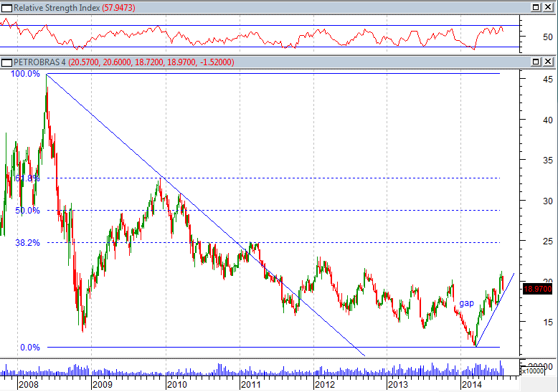This screenshot has width=558, height=392.
Task: Click the 38.2% Fibonacci label
Action: (27, 243)
